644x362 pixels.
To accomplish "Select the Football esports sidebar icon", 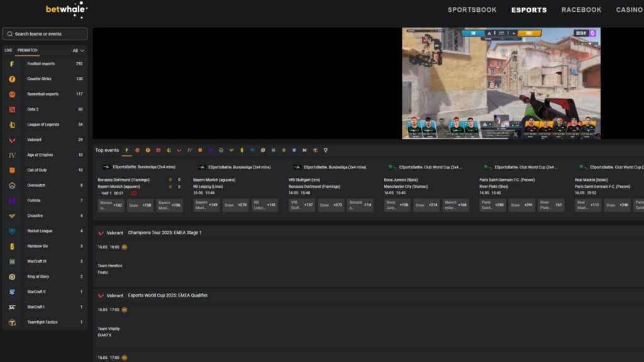I will (12, 64).
